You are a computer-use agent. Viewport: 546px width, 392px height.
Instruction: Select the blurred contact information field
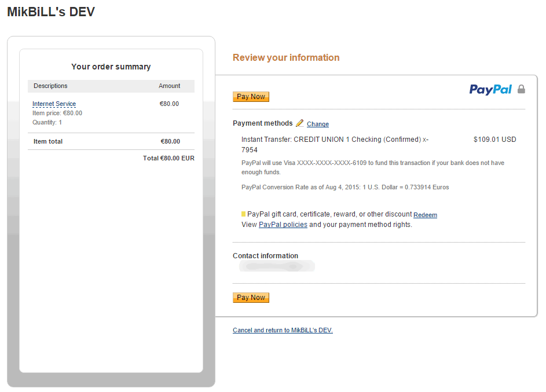click(x=277, y=266)
